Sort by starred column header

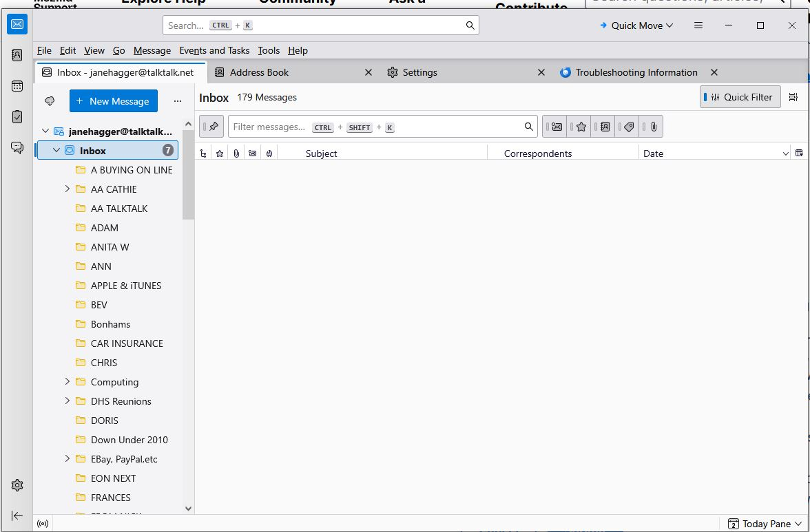(x=220, y=153)
